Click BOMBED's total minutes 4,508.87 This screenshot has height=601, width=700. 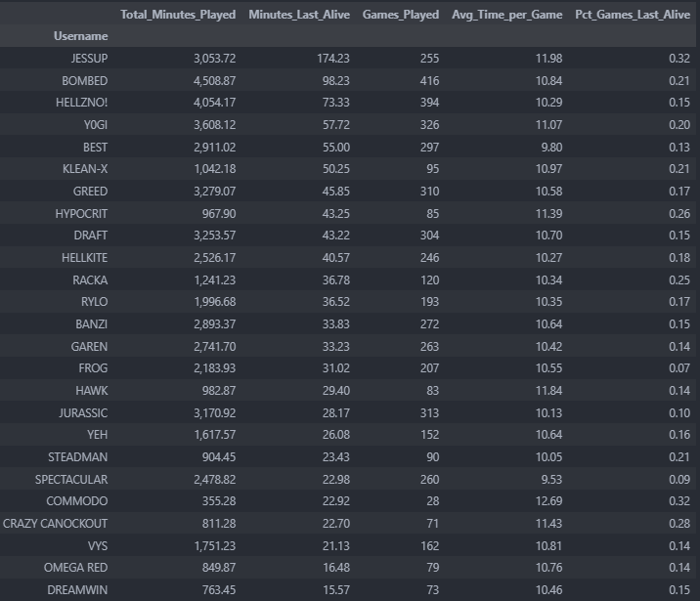[215, 81]
